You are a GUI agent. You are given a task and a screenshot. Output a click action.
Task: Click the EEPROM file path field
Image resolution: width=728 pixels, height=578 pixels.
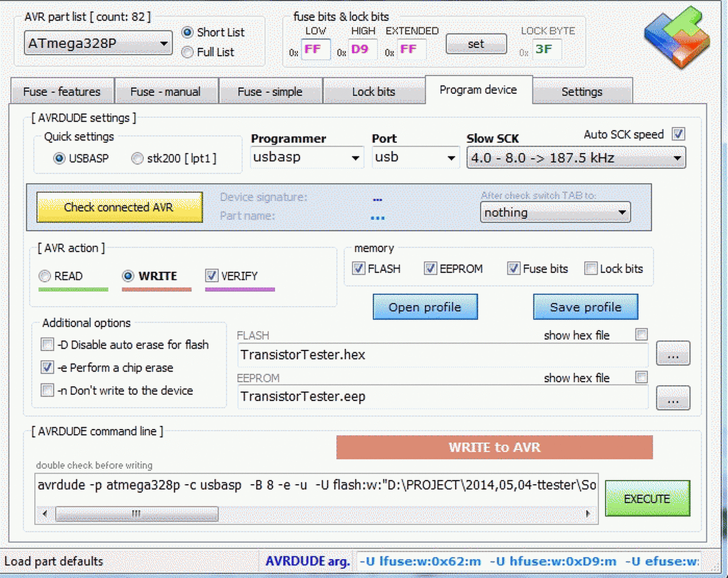coord(442,397)
